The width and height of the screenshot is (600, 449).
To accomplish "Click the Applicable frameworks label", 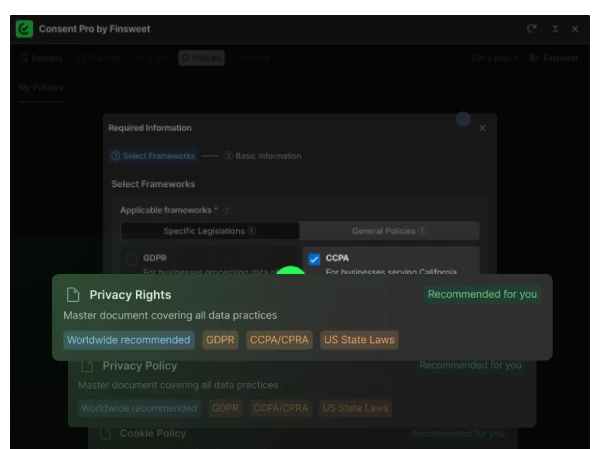I will pyautogui.click(x=166, y=210).
